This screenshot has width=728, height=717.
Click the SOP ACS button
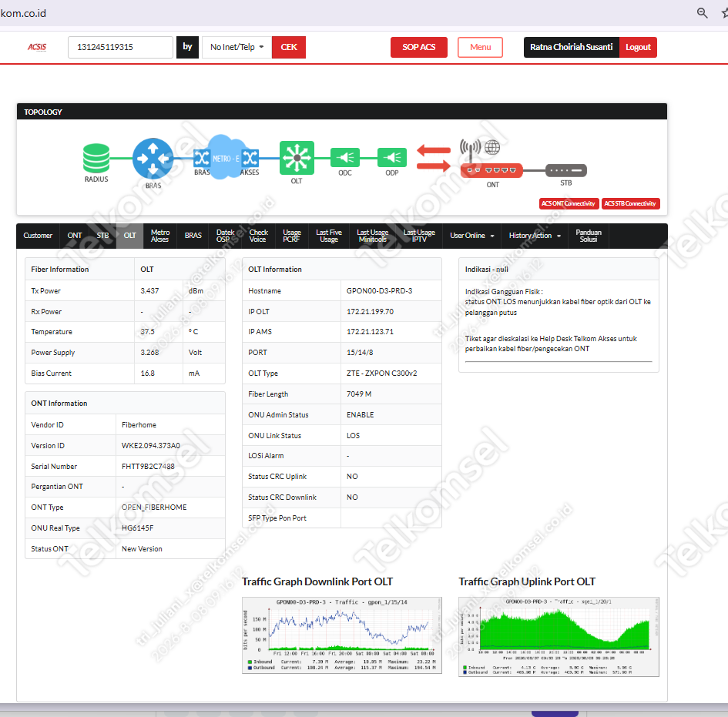[x=419, y=47]
